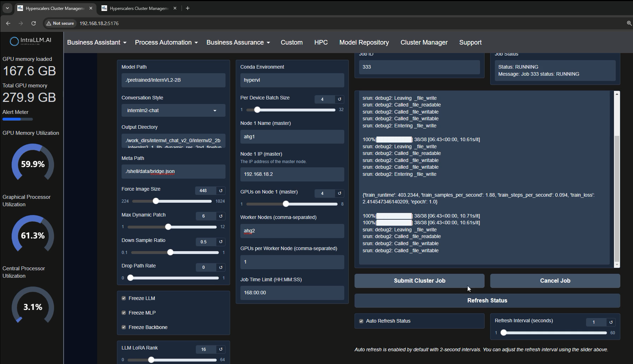The height and width of the screenshot is (364, 633).
Task: Reset Max Dynamic Patch setting
Action: coord(220,216)
